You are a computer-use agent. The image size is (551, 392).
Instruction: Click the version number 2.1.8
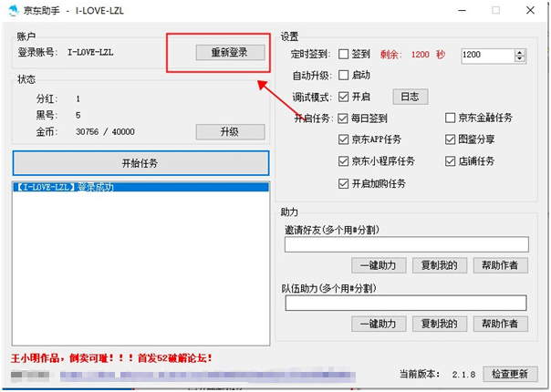[463, 375]
